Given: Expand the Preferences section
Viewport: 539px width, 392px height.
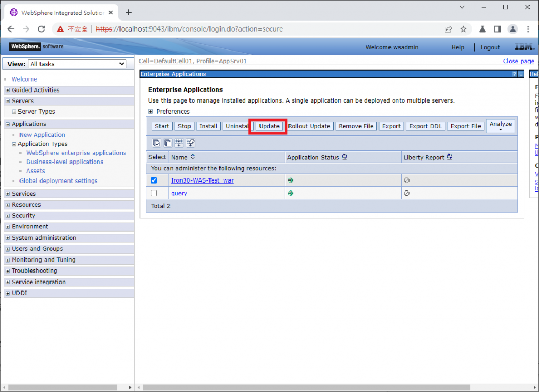Looking at the screenshot, I should tap(151, 112).
